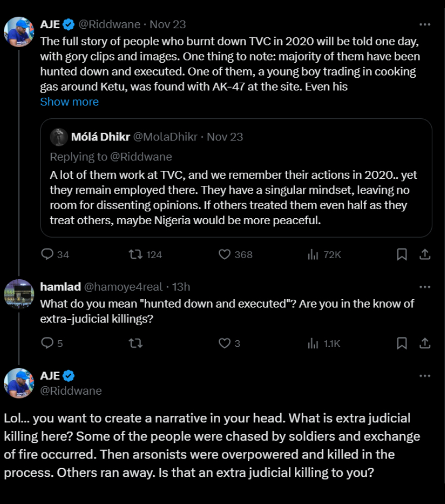The width and height of the screenshot is (445, 504).
Task: View the 1.1K views analytics icon
Action: 313,343
